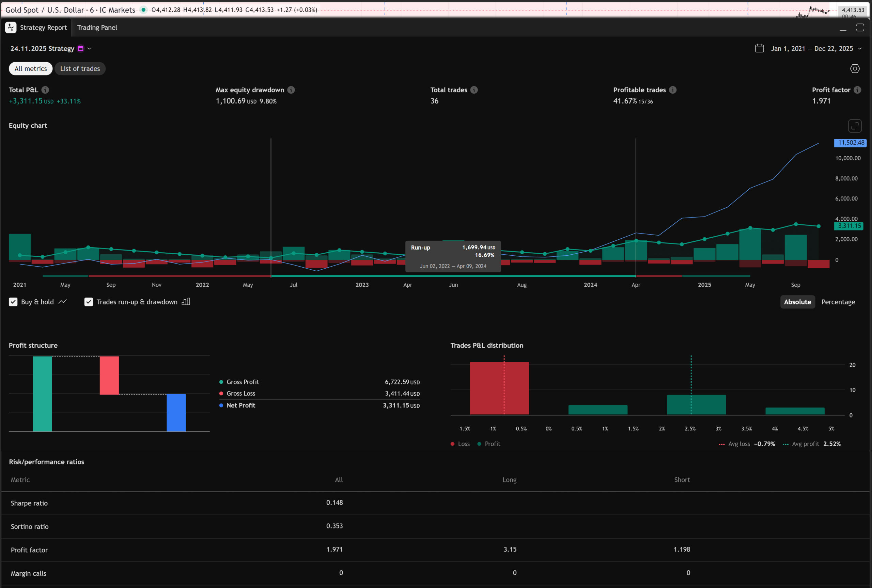Screen dimensions: 872x588
Task: Click the Profitable trades info icon
Action: coord(673,90)
